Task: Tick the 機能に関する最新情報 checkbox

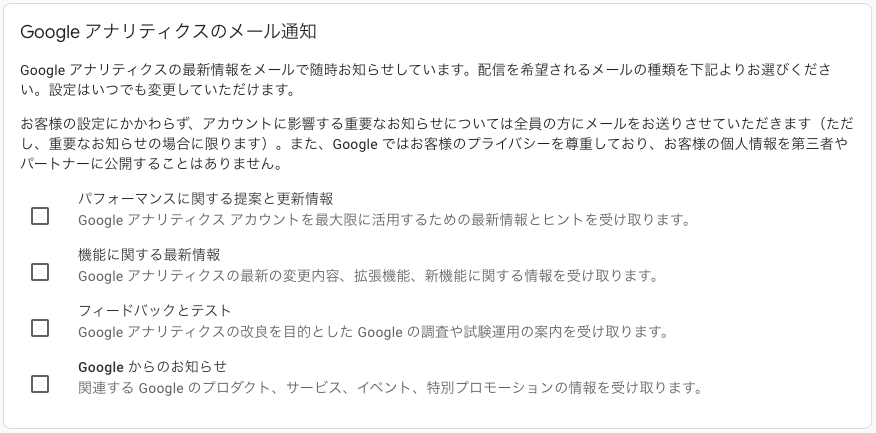Action: [40, 272]
